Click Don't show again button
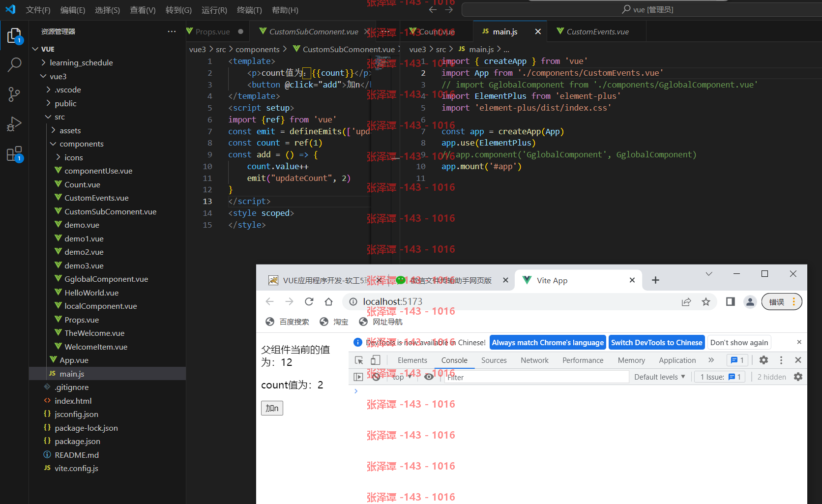The height and width of the screenshot is (504, 822). point(739,342)
